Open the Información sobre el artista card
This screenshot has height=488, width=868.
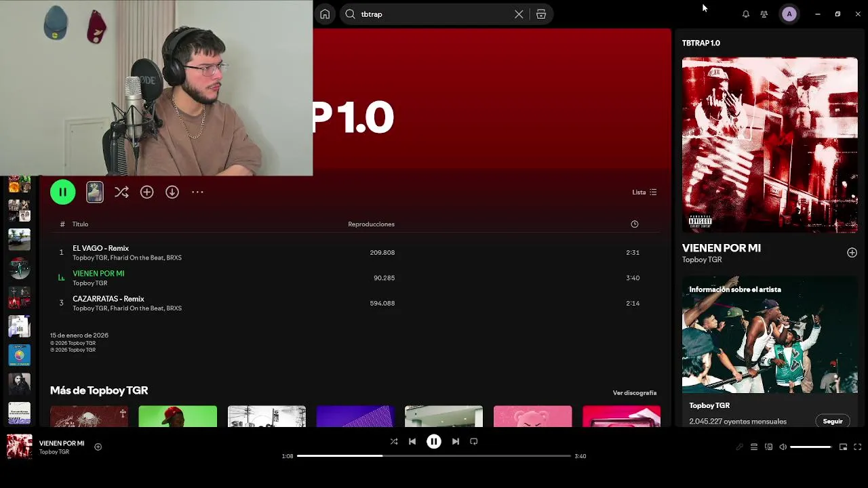(770, 352)
